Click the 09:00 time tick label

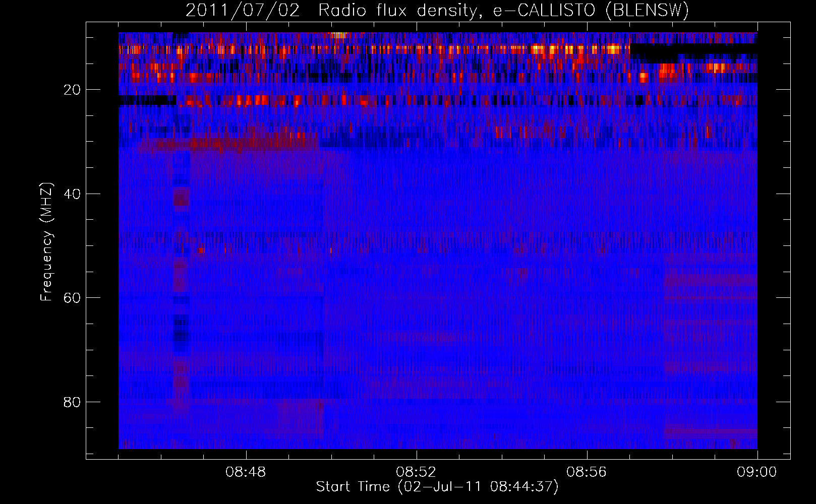(757, 472)
